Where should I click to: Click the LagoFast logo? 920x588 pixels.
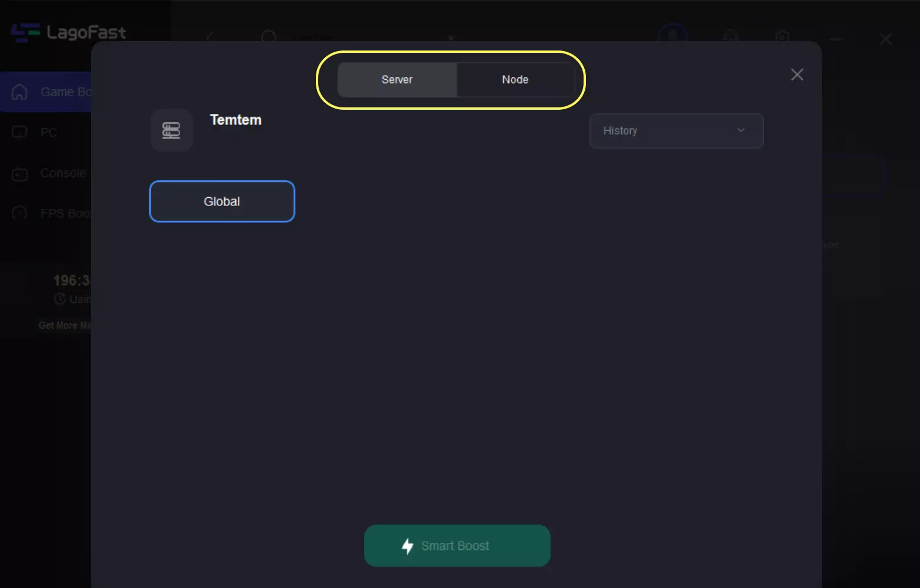[69, 32]
